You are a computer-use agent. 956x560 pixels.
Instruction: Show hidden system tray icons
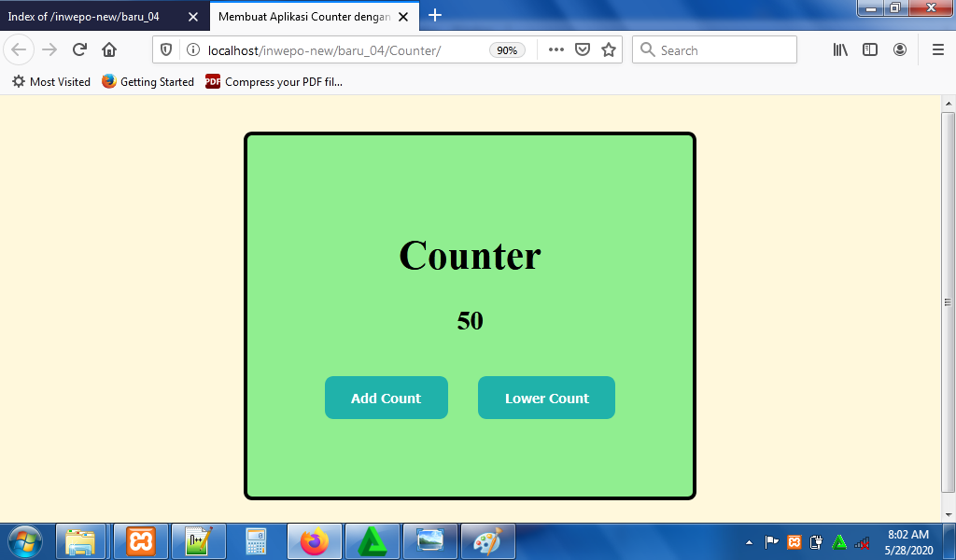tap(750, 541)
